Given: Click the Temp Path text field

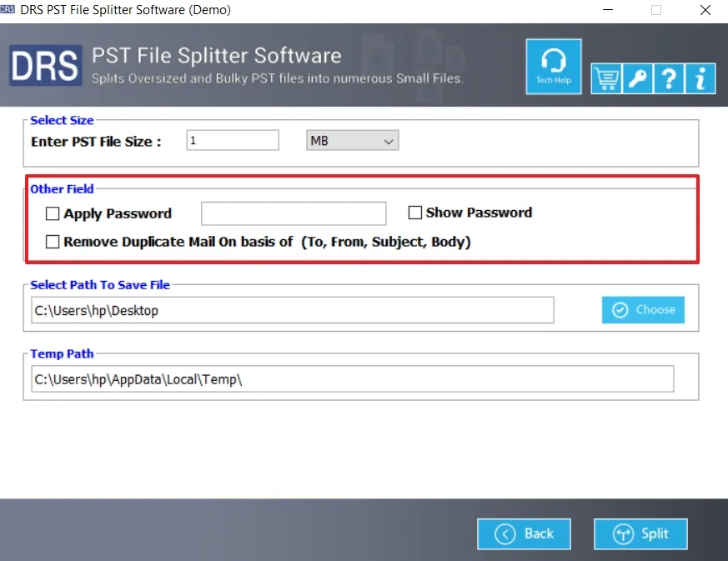Looking at the screenshot, I should click(x=351, y=379).
